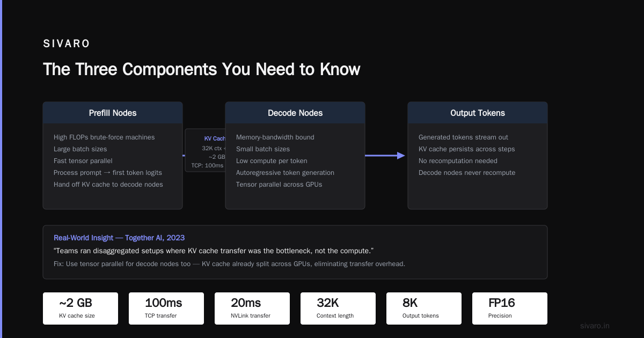Click the Real-World Insight Together AI heading
The image size is (644, 338).
click(119, 238)
